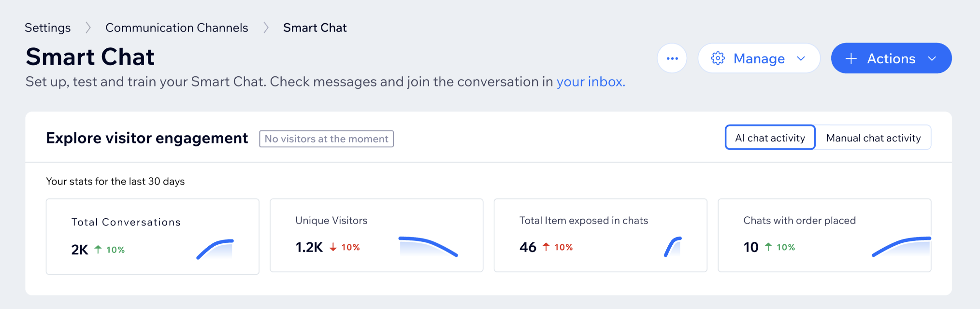Click the No visitors at the moment badge
The height and width of the screenshot is (309, 980).
click(326, 139)
